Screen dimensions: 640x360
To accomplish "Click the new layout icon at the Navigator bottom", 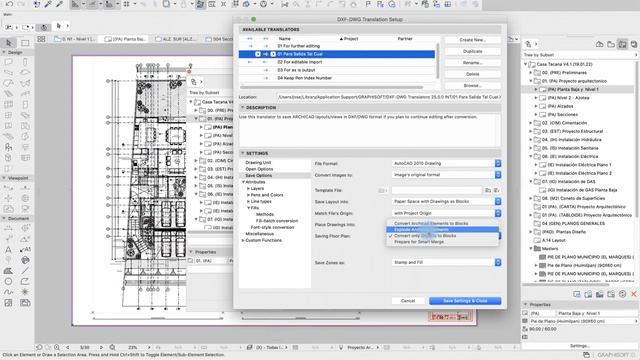I will (x=577, y=294).
